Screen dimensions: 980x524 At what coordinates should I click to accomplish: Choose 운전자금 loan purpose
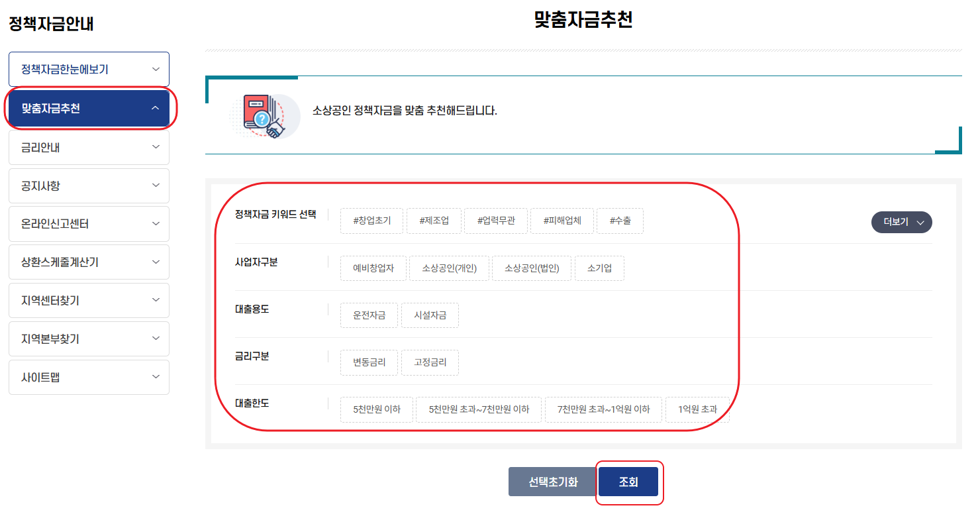369,315
